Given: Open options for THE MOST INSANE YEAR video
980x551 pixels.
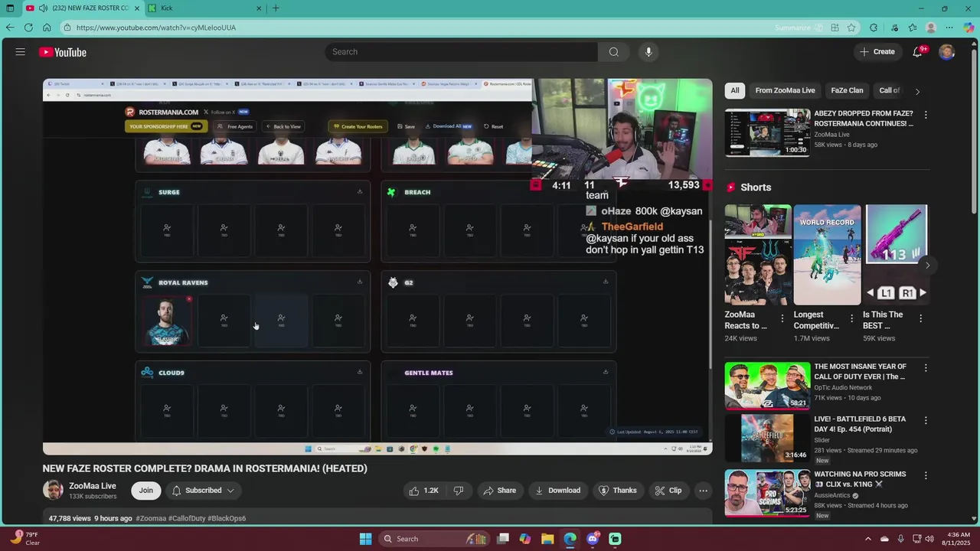Looking at the screenshot, I should pyautogui.click(x=926, y=368).
